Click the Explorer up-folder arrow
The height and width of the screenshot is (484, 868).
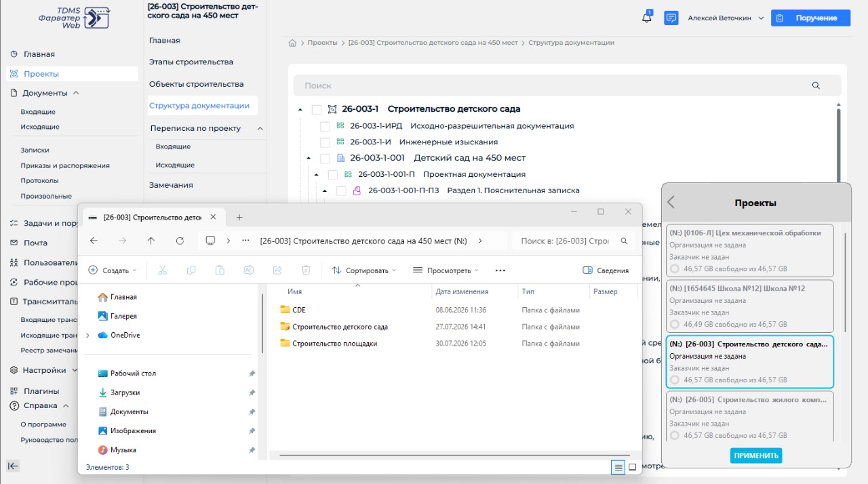click(x=151, y=241)
